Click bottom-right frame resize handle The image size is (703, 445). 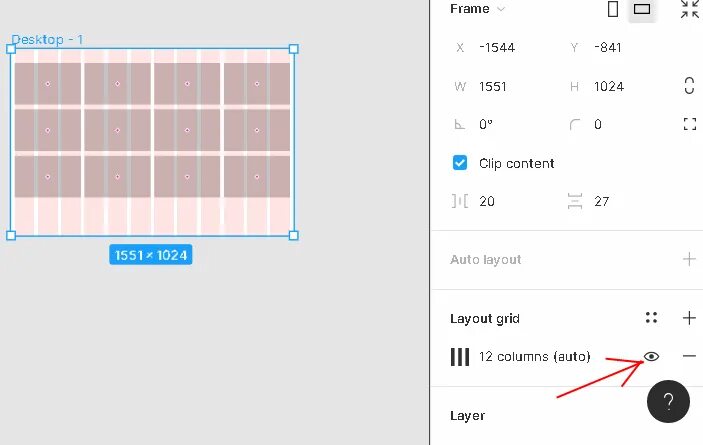click(294, 235)
